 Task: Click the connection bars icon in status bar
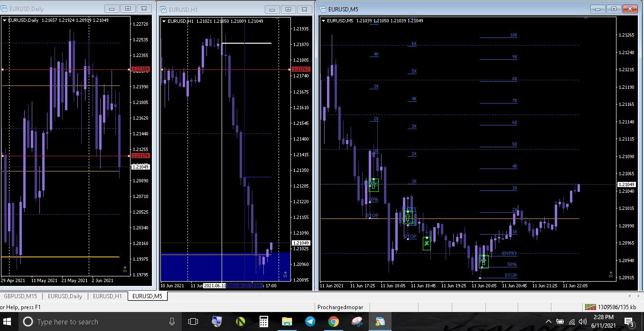click(590, 307)
